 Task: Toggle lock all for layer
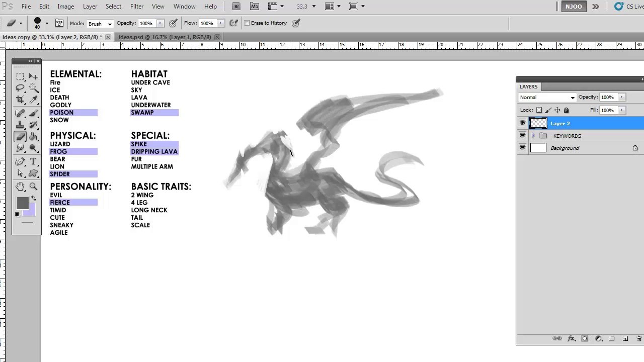[x=566, y=110]
